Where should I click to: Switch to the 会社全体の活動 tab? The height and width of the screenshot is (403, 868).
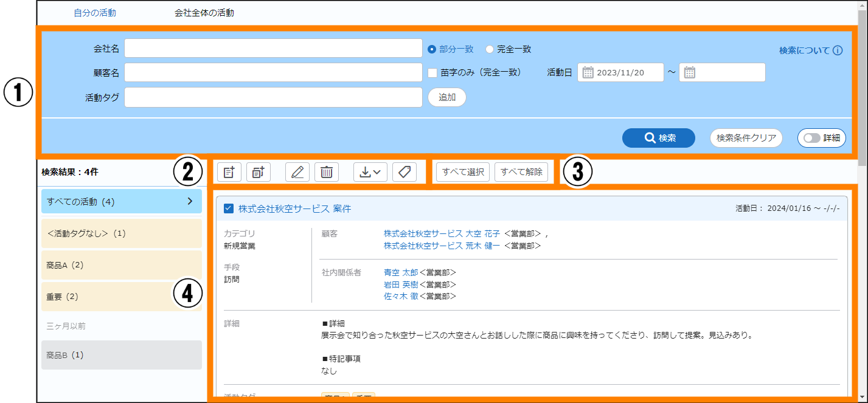click(204, 12)
